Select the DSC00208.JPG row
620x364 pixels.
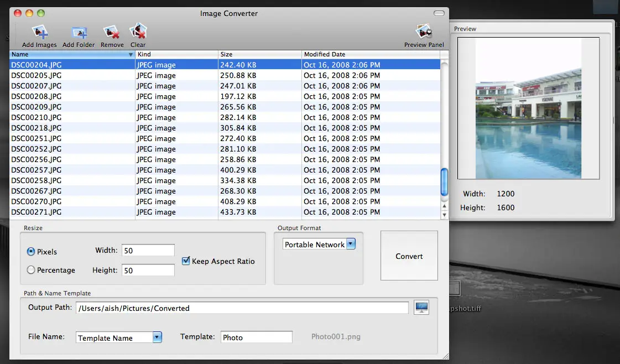click(x=225, y=96)
